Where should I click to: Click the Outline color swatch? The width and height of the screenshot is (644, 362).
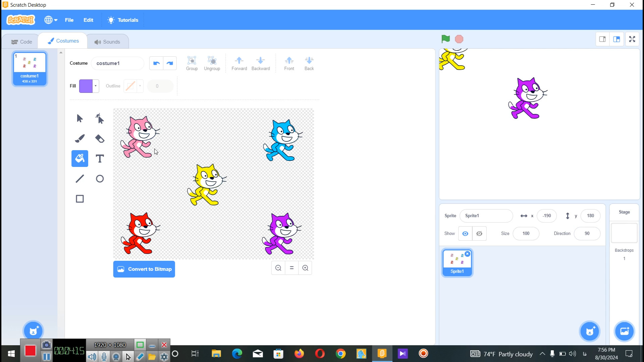[x=130, y=86]
